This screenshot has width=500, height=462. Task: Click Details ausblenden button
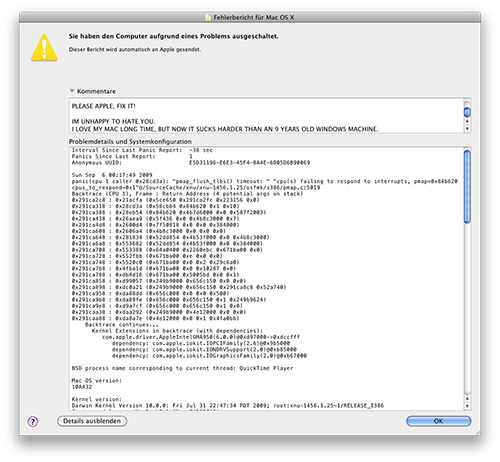click(92, 421)
